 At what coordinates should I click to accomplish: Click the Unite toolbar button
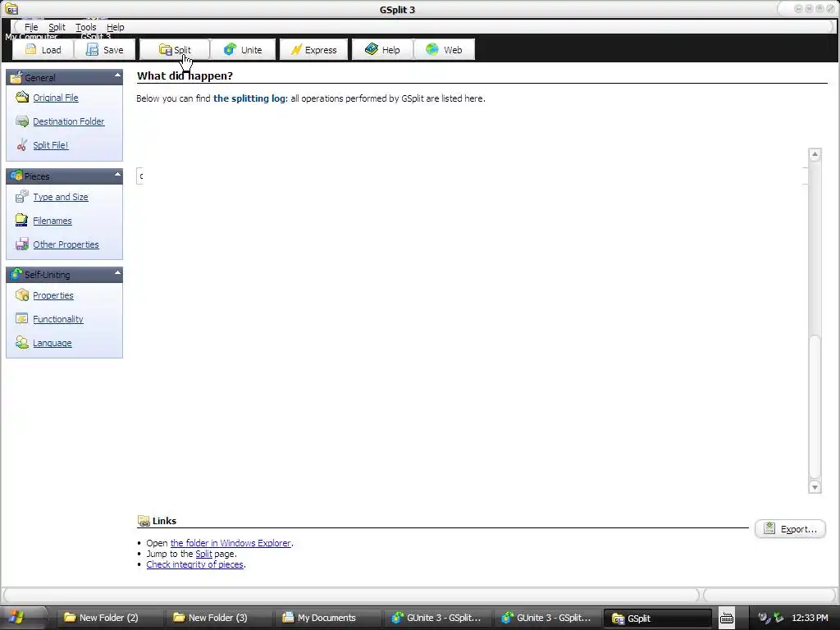(x=243, y=50)
